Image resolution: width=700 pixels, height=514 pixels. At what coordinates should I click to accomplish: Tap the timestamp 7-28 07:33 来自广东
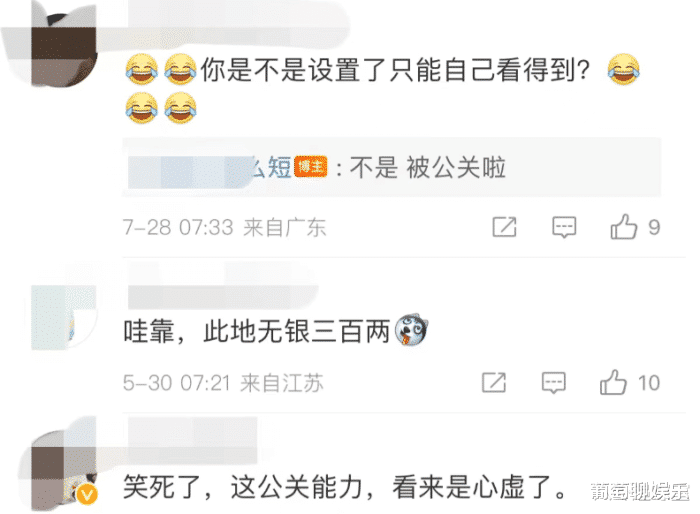tap(224, 227)
